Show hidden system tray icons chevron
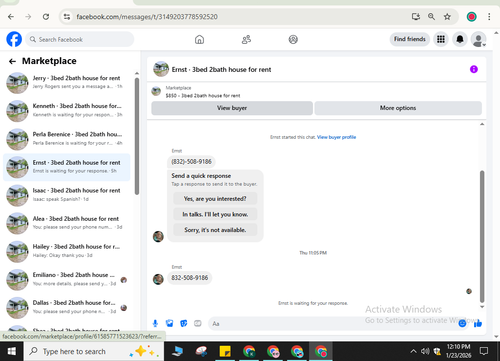Image resolution: width=500 pixels, height=361 pixels. 413,351
